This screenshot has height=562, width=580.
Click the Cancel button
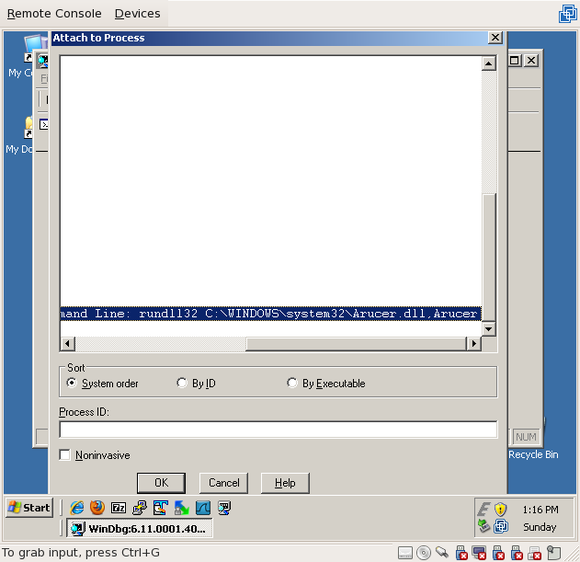(223, 483)
